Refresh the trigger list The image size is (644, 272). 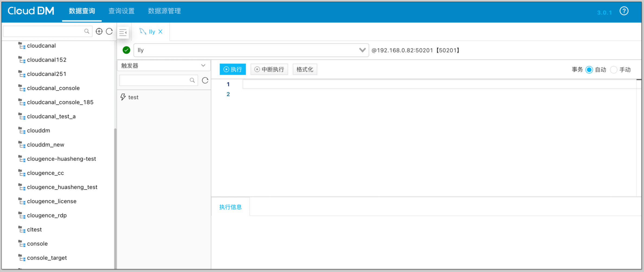tap(205, 80)
